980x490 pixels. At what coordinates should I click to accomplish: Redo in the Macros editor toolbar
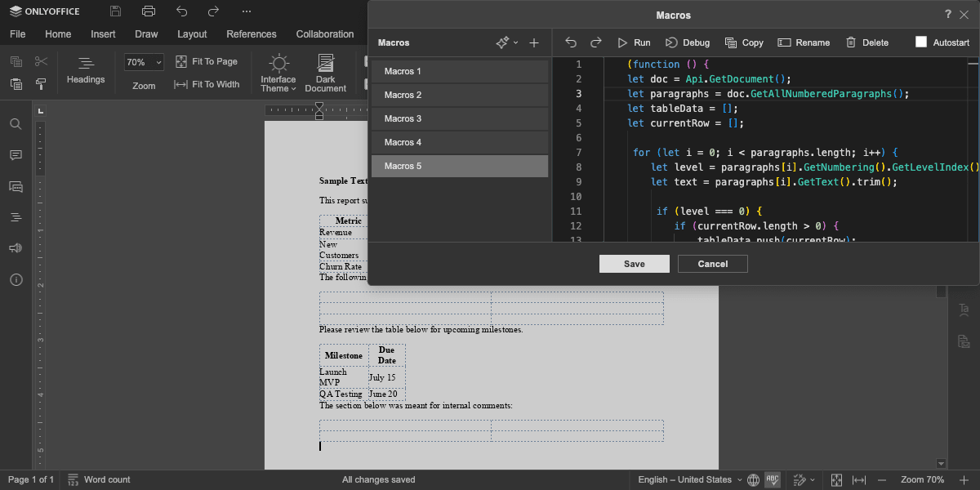click(x=596, y=42)
